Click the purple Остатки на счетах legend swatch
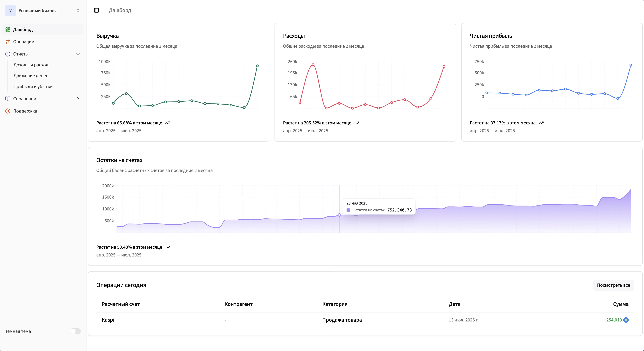The width and height of the screenshot is (644, 351). coord(348,210)
